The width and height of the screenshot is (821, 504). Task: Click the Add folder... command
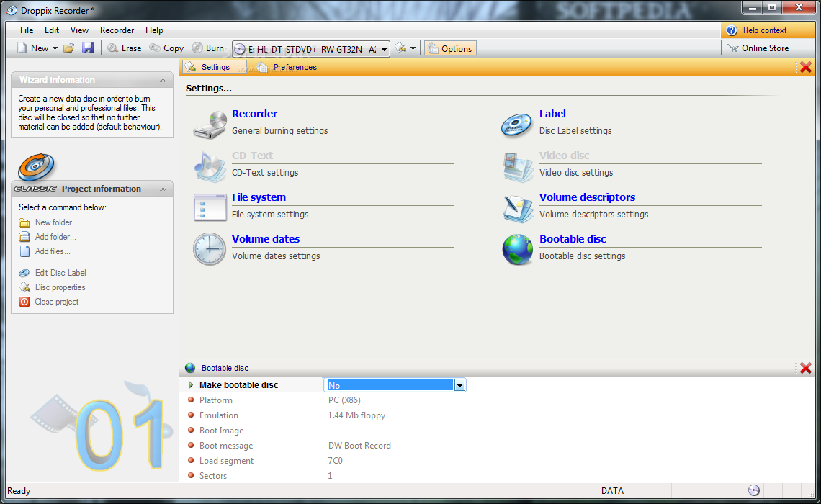[x=55, y=237]
